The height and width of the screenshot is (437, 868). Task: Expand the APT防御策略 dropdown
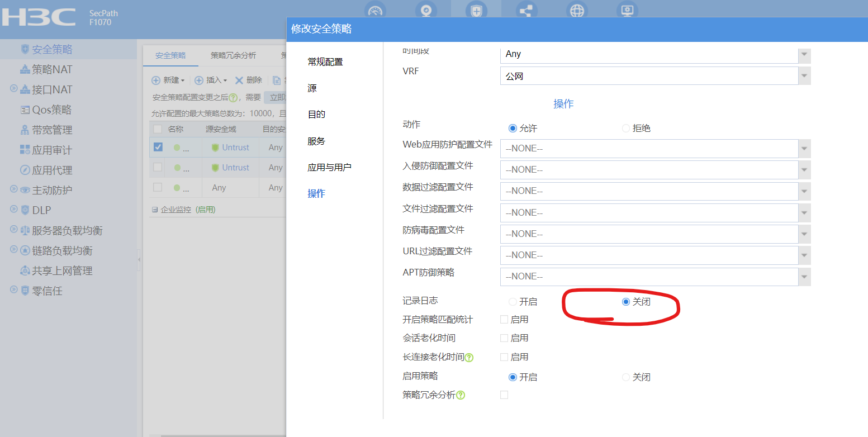(804, 277)
